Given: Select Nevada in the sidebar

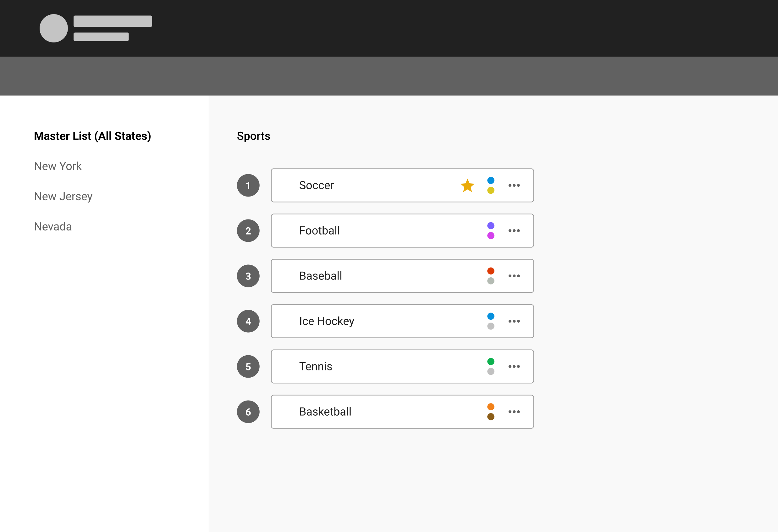Looking at the screenshot, I should [53, 227].
